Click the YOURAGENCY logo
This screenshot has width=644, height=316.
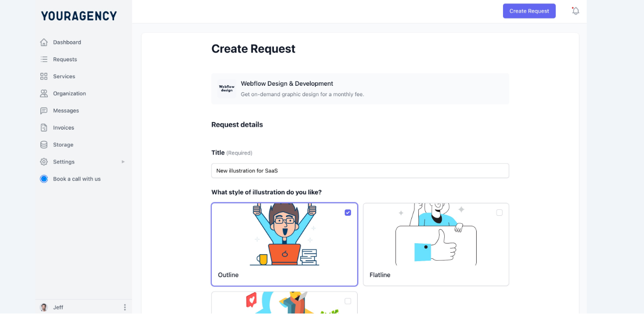pyautogui.click(x=79, y=16)
